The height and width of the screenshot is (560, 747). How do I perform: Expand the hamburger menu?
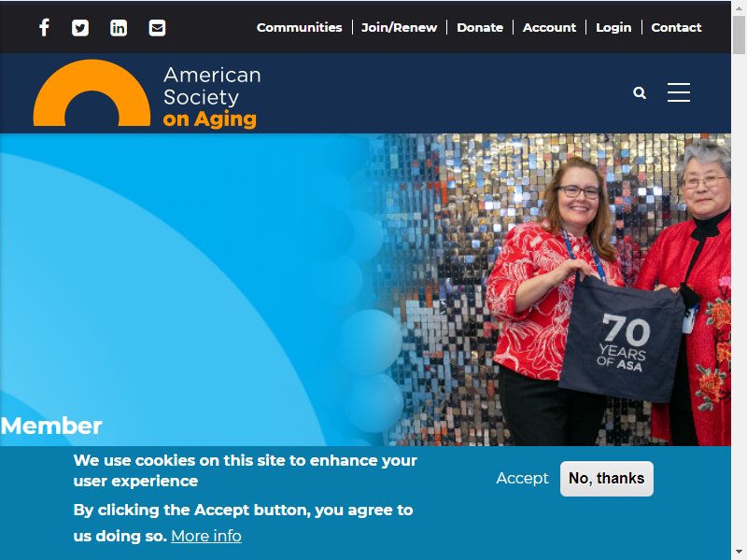pos(679,92)
